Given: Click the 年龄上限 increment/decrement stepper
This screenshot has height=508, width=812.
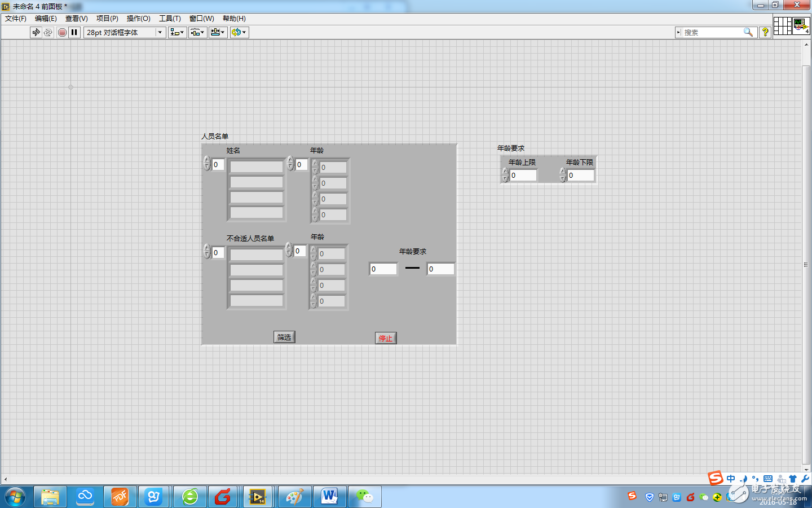Looking at the screenshot, I should pyautogui.click(x=506, y=175).
